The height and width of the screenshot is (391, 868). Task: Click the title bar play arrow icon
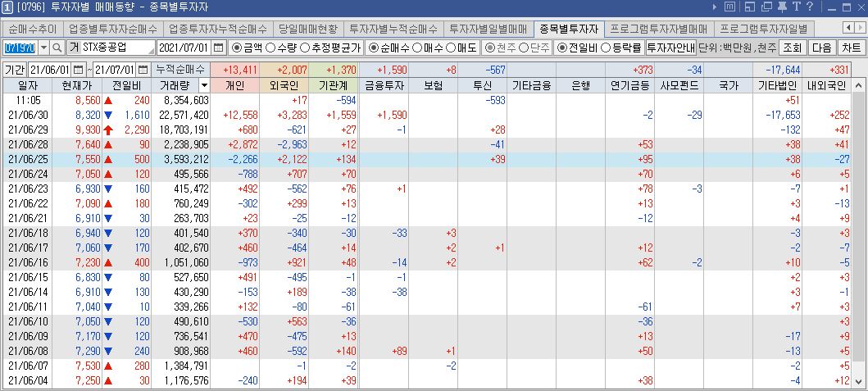[x=716, y=7]
